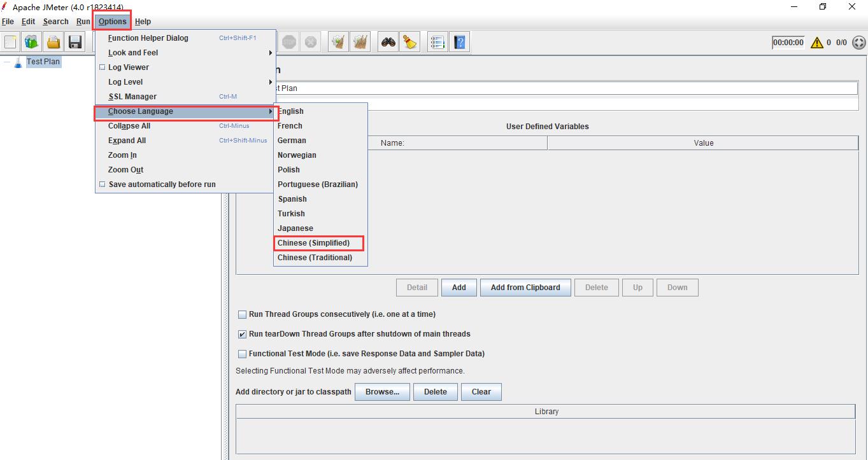Open Help with the blue question-mark icon

pyautogui.click(x=459, y=43)
